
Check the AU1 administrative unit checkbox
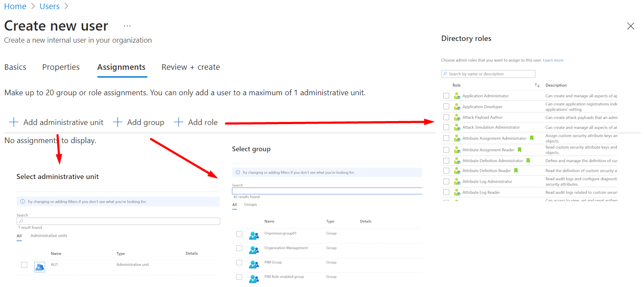[24, 265]
